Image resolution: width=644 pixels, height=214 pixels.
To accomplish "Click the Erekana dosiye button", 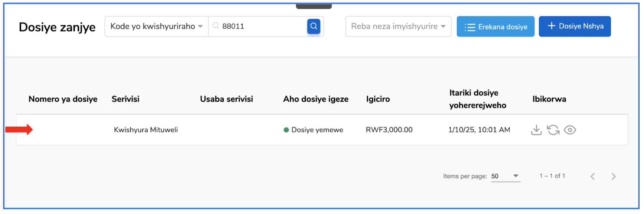I will point(495,27).
